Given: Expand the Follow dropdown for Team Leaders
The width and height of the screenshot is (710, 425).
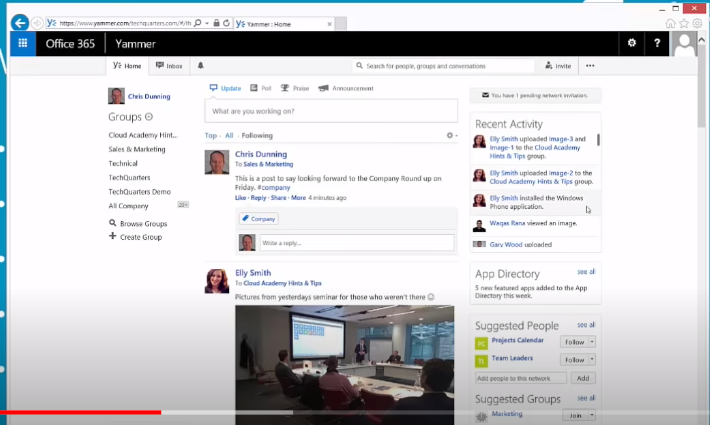Looking at the screenshot, I should coord(592,359).
